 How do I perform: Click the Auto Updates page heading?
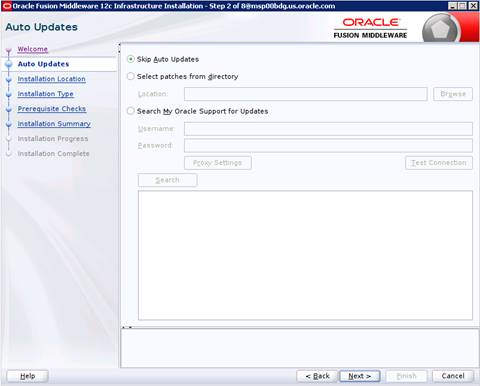point(41,27)
